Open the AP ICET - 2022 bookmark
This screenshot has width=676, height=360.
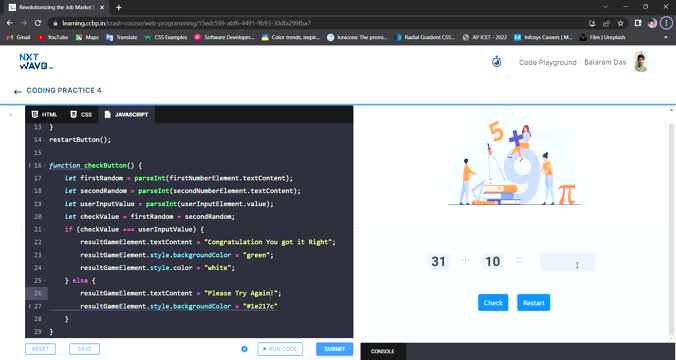tap(485, 38)
